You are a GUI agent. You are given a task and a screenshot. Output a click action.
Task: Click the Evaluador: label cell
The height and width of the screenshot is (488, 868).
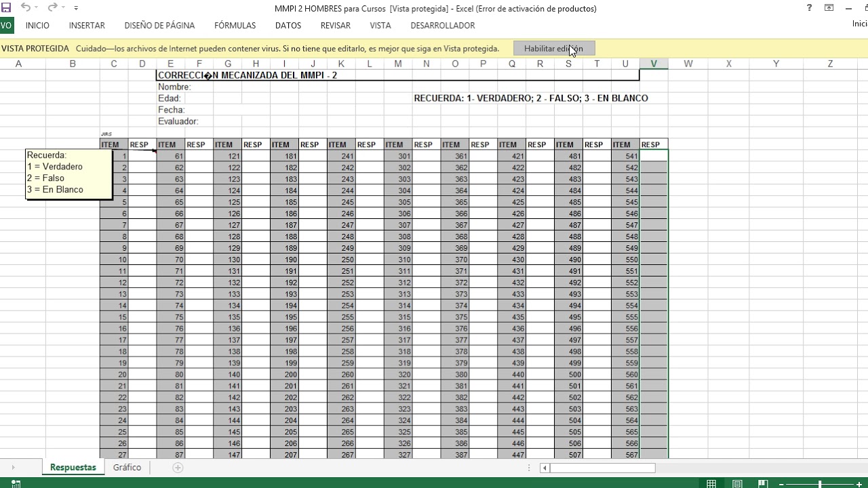click(178, 121)
